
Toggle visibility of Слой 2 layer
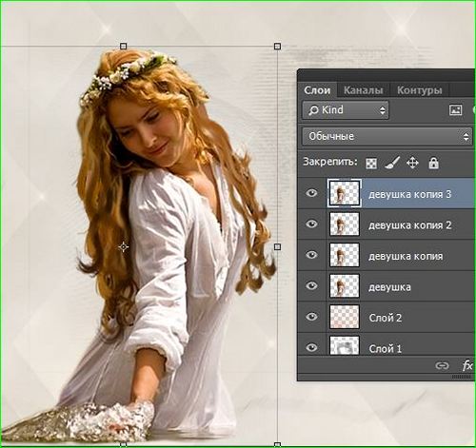pyautogui.click(x=311, y=317)
